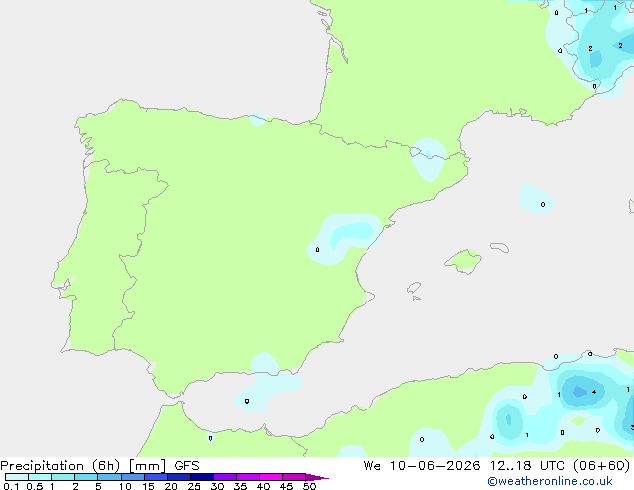Click the '40' legend scale value
This screenshot has width=634, height=490.
263,486
